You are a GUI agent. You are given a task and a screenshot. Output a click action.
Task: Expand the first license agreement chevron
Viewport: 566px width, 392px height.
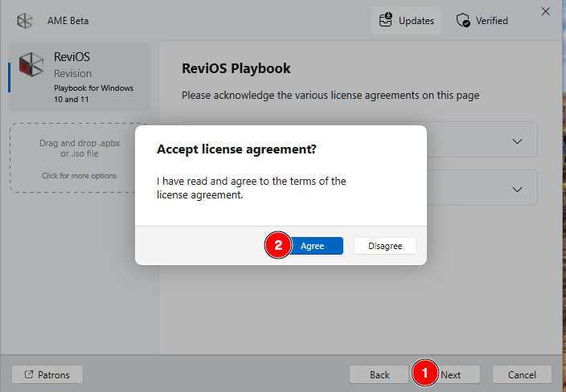[x=517, y=141]
